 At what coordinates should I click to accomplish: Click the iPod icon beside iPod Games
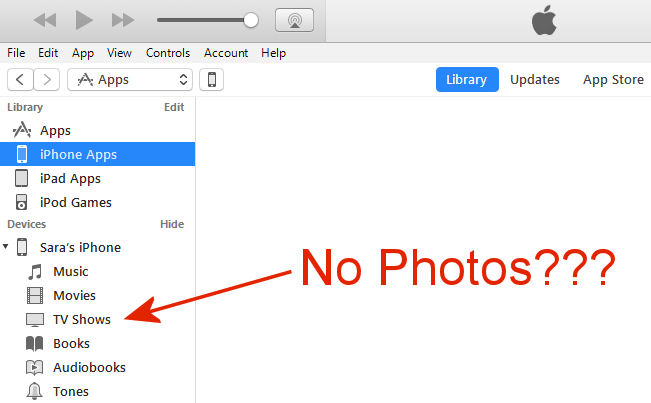pos(22,202)
